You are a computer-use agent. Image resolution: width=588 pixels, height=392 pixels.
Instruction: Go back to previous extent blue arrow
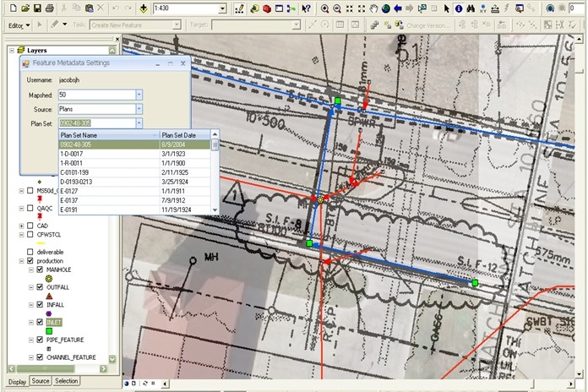tap(398, 8)
